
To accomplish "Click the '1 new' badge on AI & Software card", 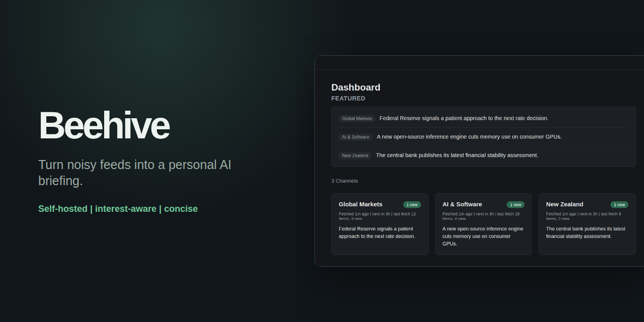I will pyautogui.click(x=516, y=205).
